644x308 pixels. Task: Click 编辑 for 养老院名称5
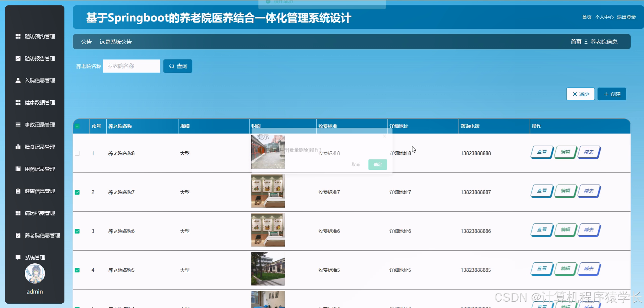point(565,269)
